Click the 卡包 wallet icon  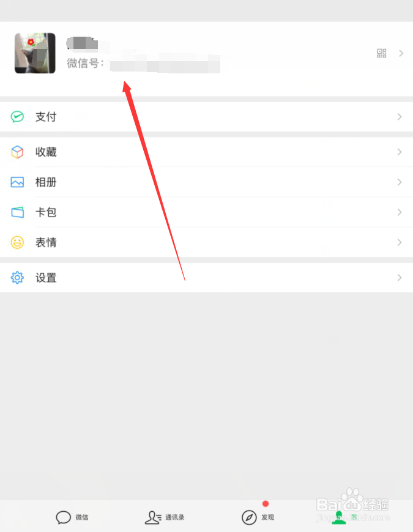(17, 212)
